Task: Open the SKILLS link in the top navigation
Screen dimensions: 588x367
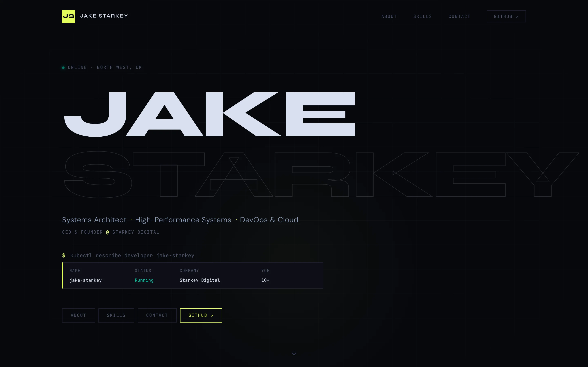Action: [423, 16]
